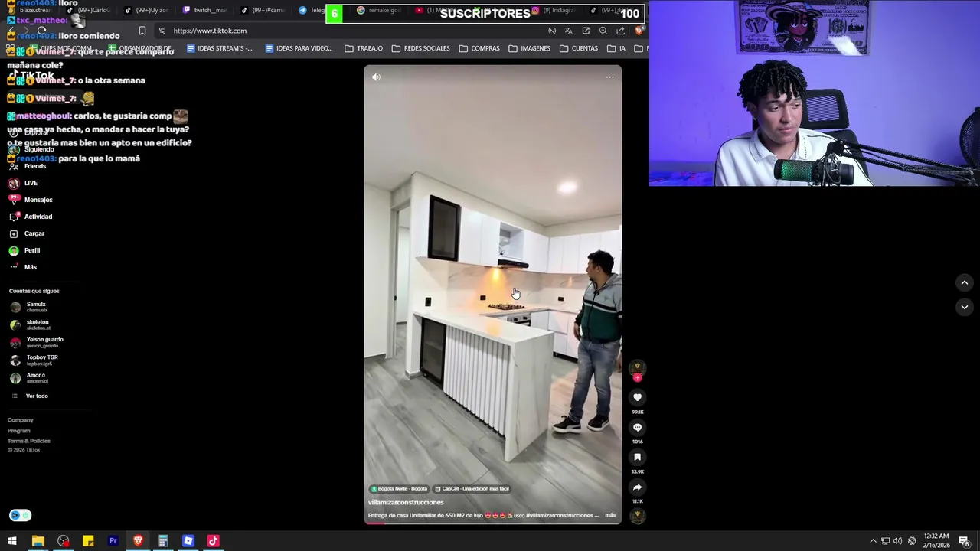This screenshot has width=980, height=551.
Task: Open skeleton followed account
Action: [x=30, y=324]
